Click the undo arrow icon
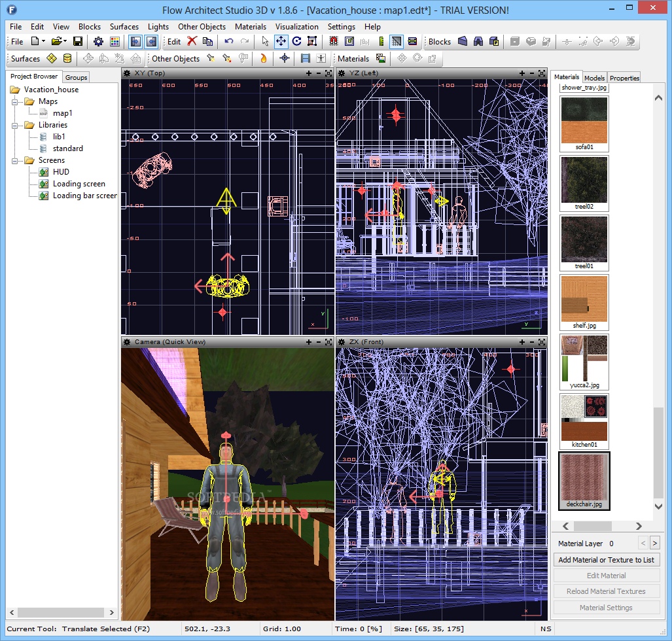 pos(229,42)
